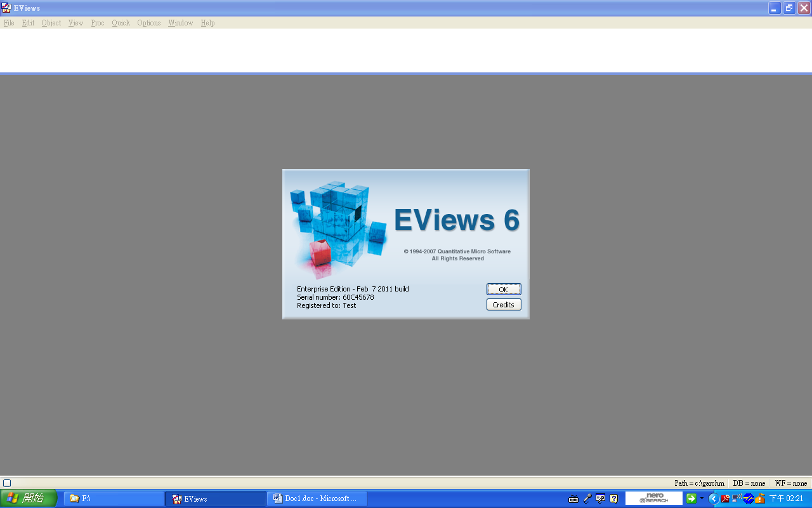Viewport: 812px width, 508px height.
Task: Click the EViews icon in the title bar
Action: [6, 8]
